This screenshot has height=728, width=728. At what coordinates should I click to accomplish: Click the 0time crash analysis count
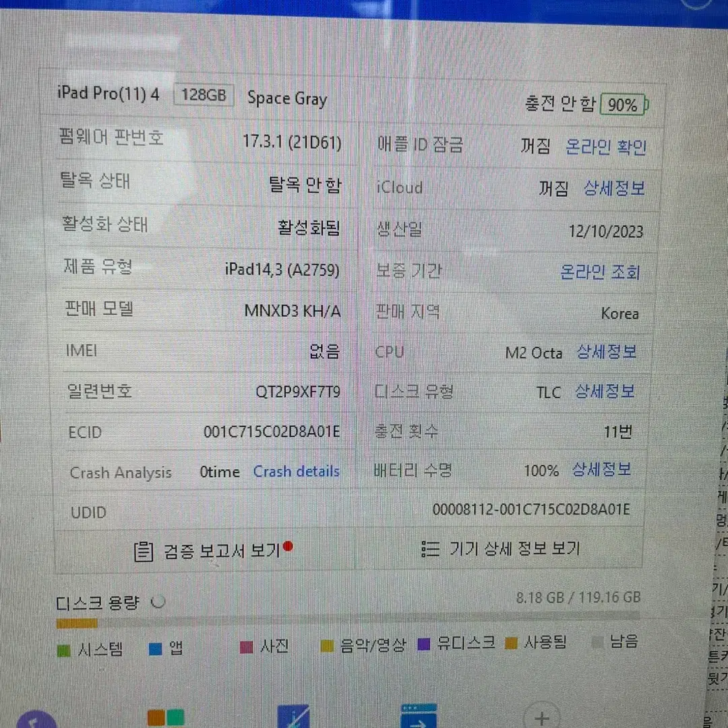click(x=220, y=472)
